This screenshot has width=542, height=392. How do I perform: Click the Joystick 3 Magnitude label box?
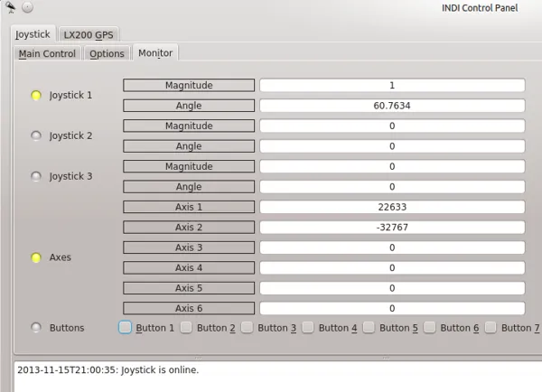189,166
